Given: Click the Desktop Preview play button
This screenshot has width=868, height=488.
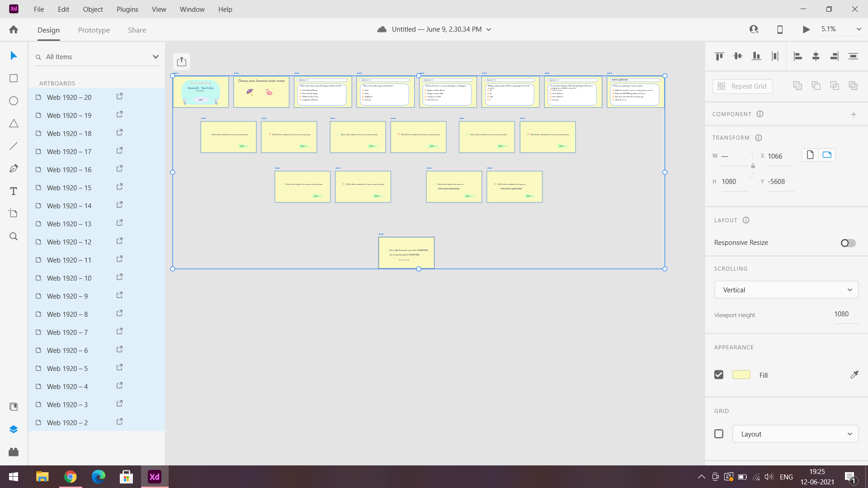Looking at the screenshot, I should tap(806, 29).
